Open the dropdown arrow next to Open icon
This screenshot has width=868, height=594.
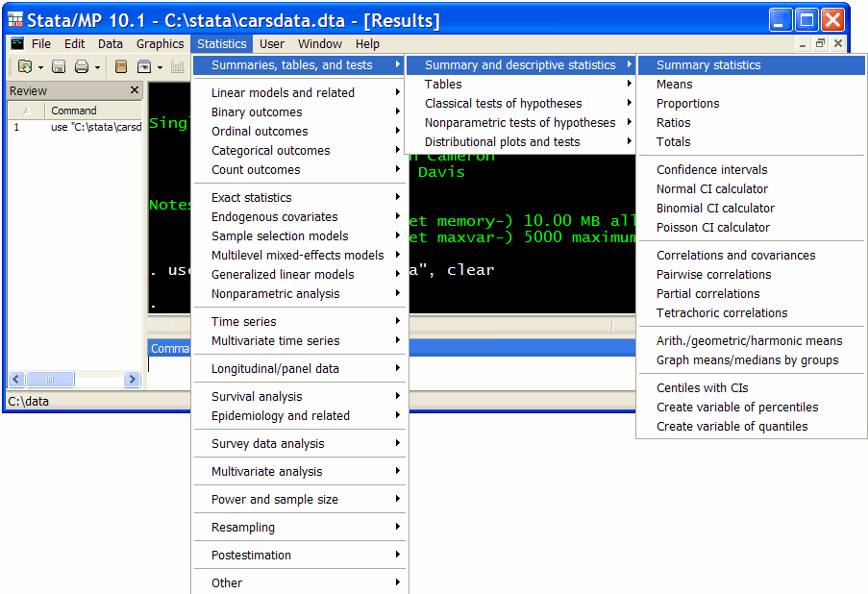click(x=40, y=67)
